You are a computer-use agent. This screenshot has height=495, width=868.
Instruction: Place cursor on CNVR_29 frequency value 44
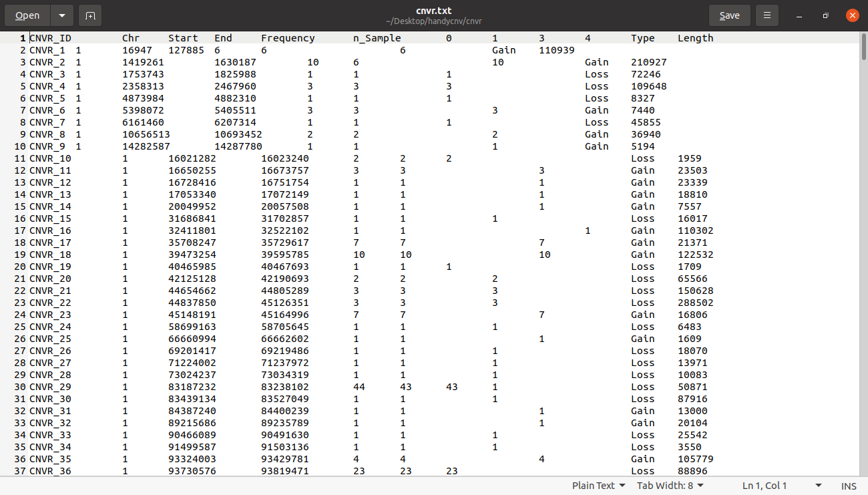(359, 386)
